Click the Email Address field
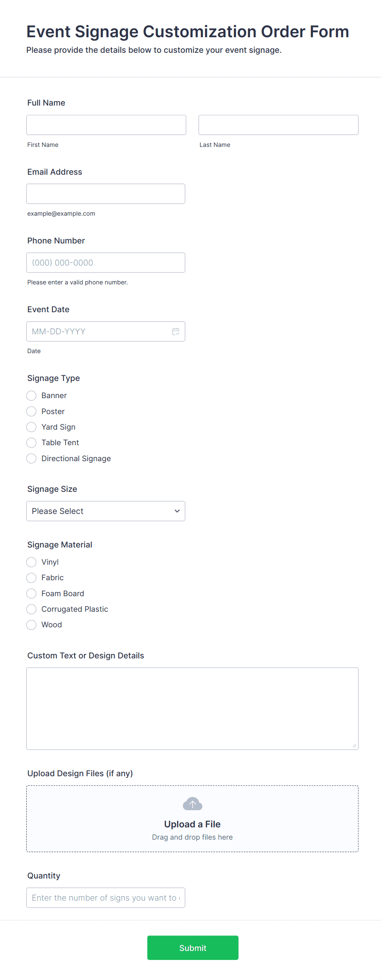The image size is (381, 980). 106,194
